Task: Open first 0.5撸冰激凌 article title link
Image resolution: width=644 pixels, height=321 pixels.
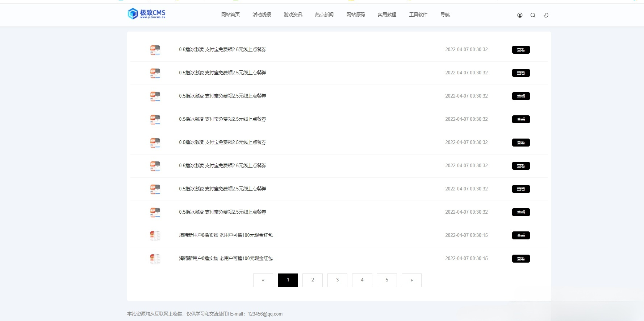Action: point(222,50)
